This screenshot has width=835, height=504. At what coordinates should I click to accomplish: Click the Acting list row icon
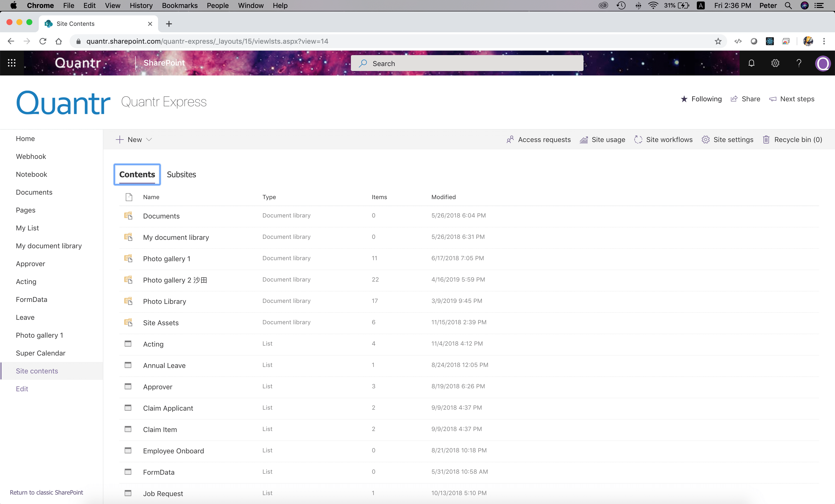pyautogui.click(x=128, y=344)
